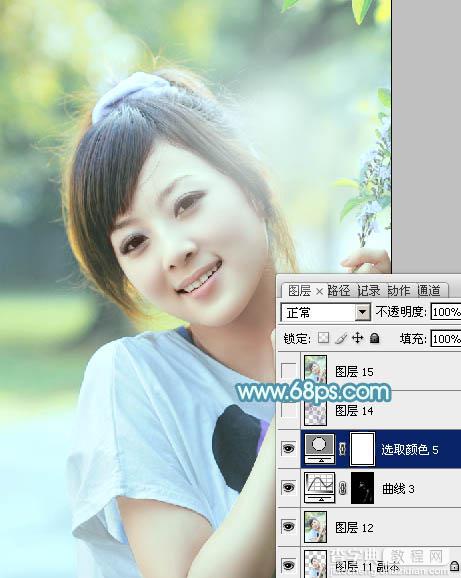Image resolution: width=461 pixels, height=578 pixels.
Task: Select the layer named 图层 15
Action: tap(354, 372)
